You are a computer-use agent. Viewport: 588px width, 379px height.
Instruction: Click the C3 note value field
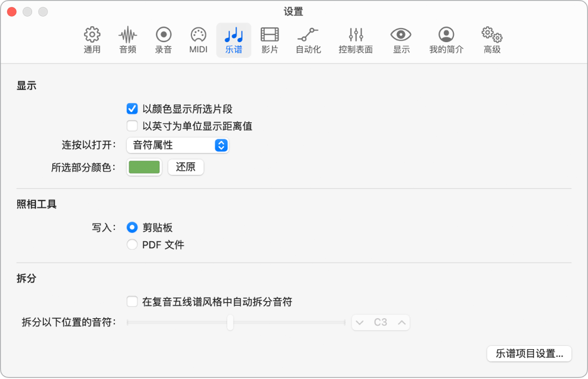coord(381,322)
